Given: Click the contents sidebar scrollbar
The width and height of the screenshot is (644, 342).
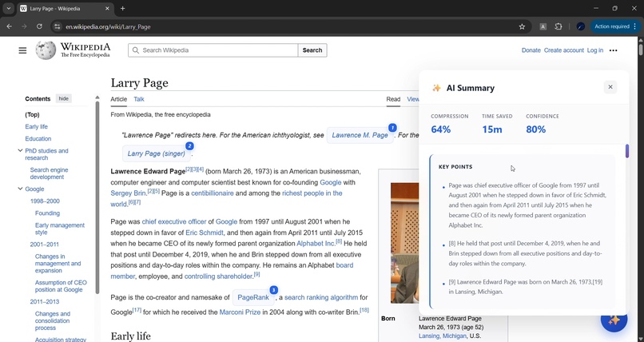Looking at the screenshot, I should click(97, 197).
